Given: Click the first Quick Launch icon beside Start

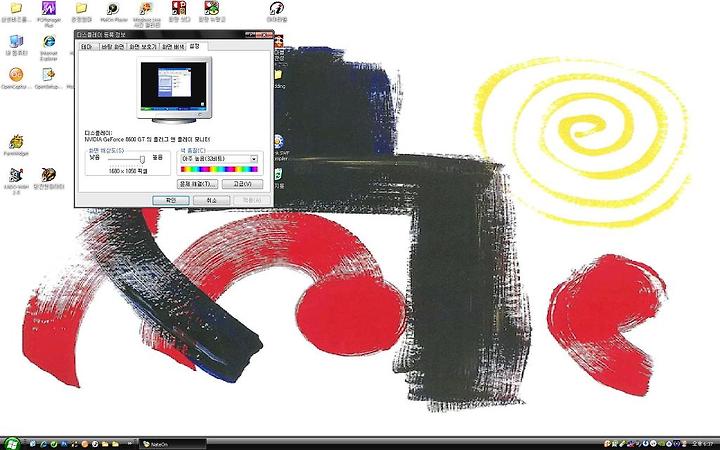Looking at the screenshot, I should pyautogui.click(x=33, y=444).
